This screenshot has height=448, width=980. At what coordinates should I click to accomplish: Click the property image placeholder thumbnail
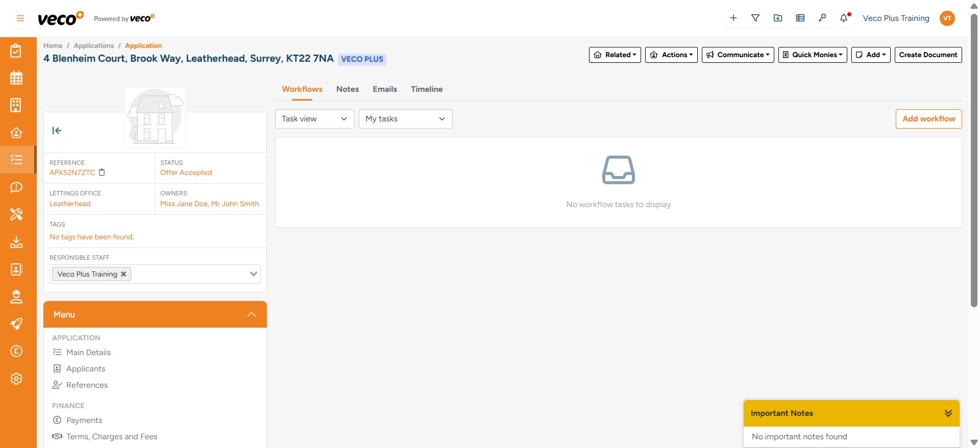[x=155, y=118]
